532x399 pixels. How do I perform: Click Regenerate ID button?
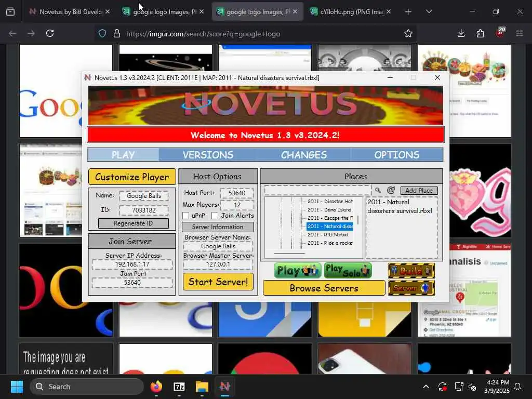pyautogui.click(x=133, y=223)
